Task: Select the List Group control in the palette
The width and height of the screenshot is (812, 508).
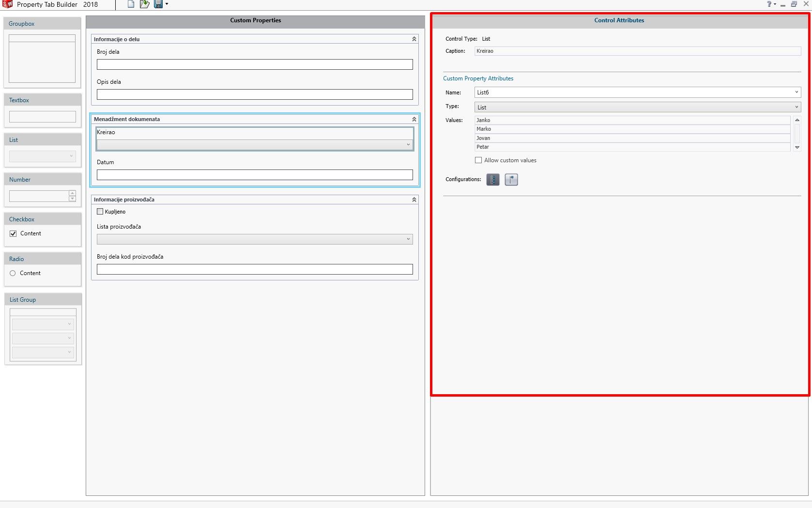Action: (x=43, y=334)
